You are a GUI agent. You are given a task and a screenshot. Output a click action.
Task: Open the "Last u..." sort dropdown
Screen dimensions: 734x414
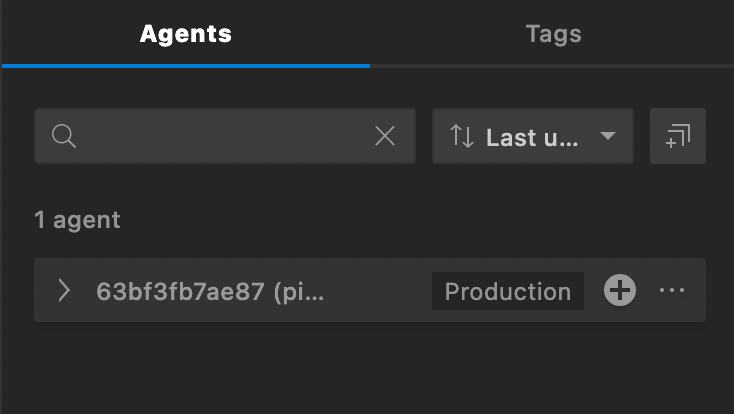point(532,137)
